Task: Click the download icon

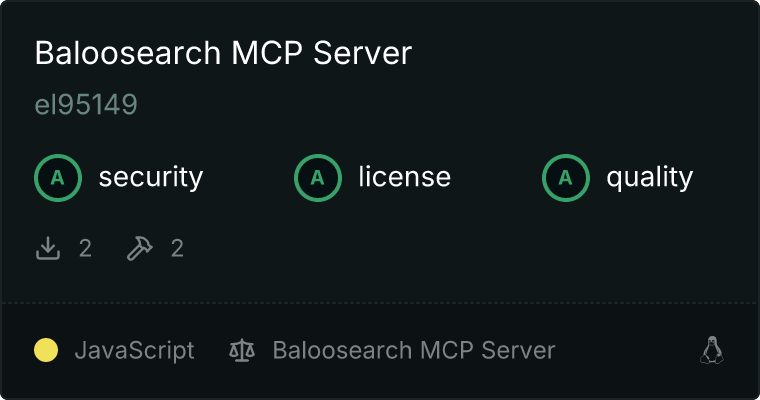Action: tap(48, 249)
